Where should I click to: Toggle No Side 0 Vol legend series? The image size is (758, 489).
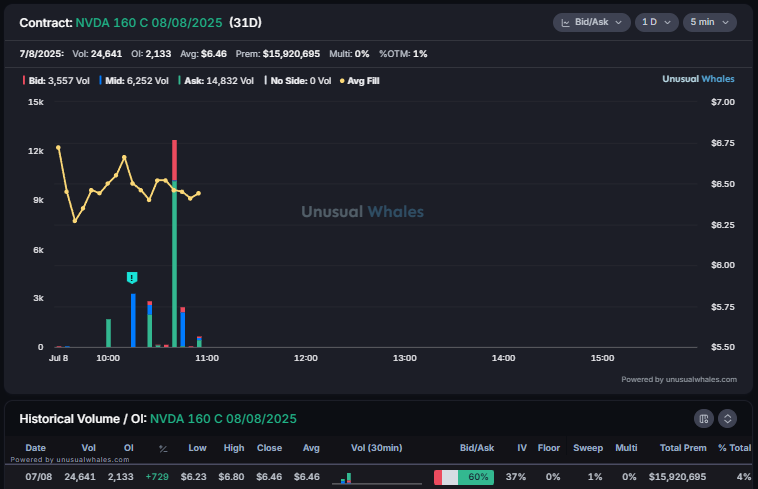point(298,81)
